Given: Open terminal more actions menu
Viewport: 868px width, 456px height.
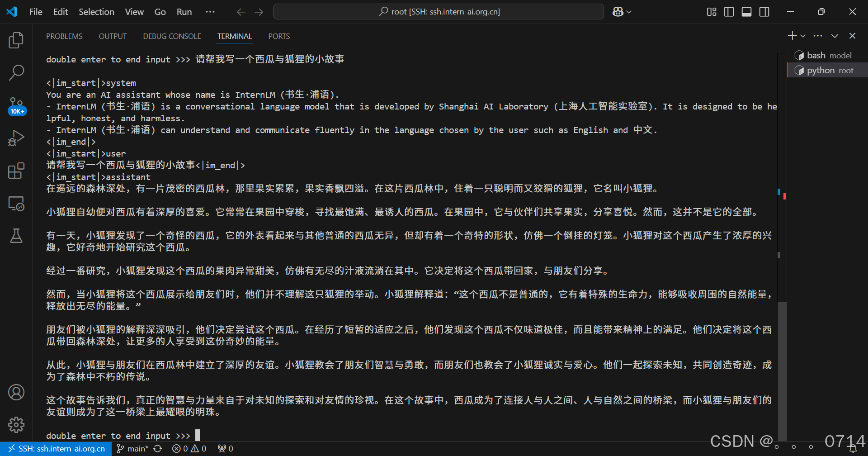Looking at the screenshot, I should pos(818,35).
